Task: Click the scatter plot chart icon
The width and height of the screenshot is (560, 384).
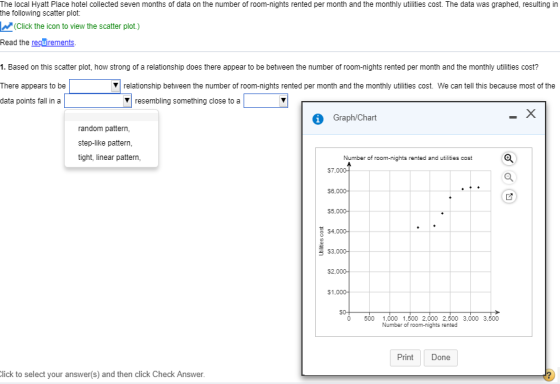Action: click(6, 26)
